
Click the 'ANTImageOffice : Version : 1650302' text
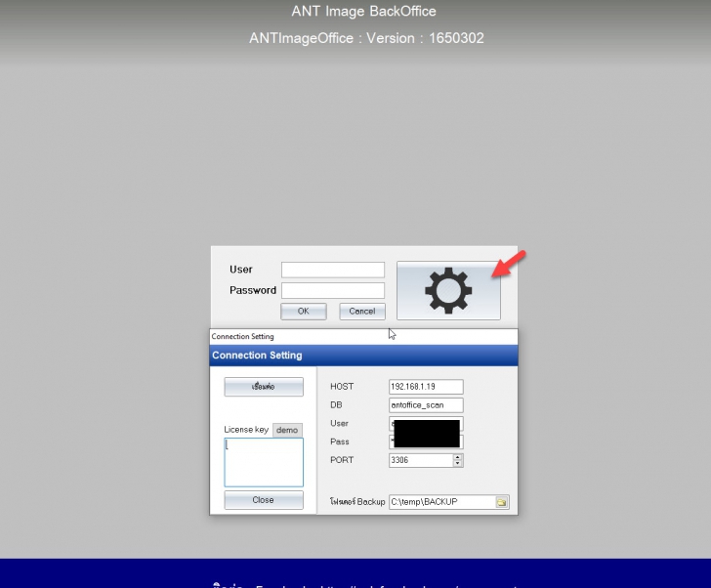pyautogui.click(x=366, y=38)
